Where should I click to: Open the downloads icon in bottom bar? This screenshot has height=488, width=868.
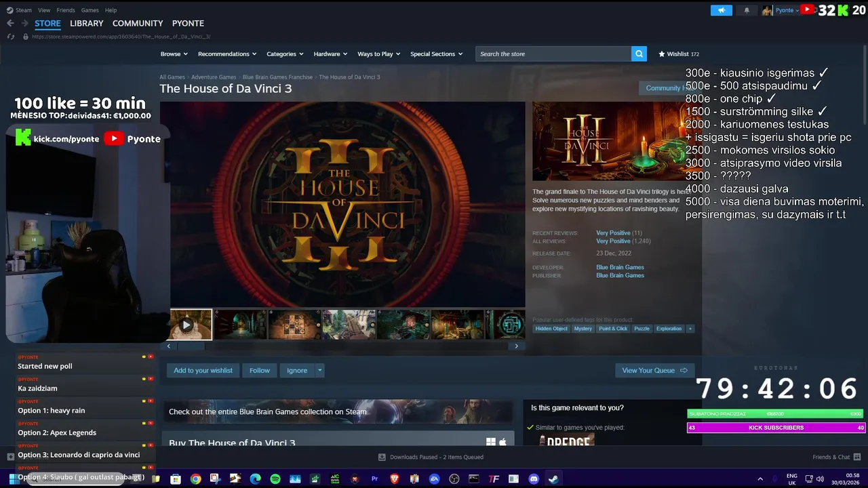382,457
